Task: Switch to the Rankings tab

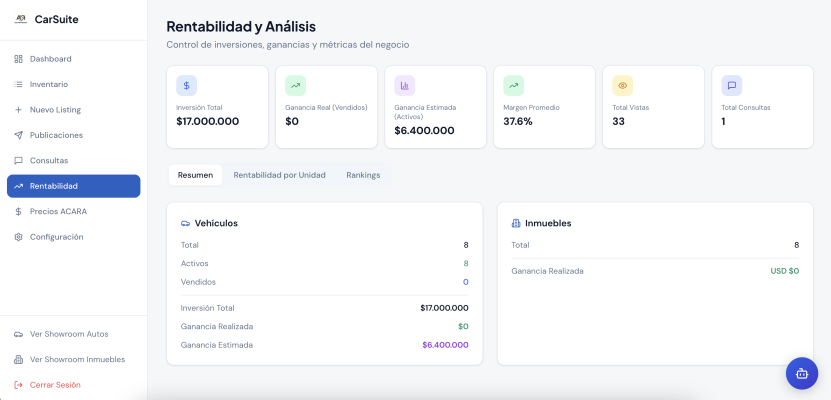Action: tap(363, 175)
